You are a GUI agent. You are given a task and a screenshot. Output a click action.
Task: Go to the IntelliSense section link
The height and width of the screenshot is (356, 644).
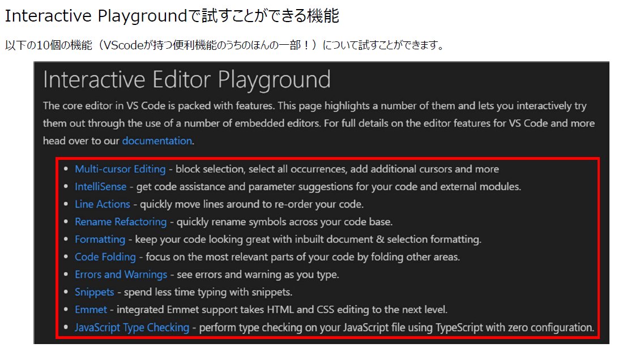click(x=101, y=187)
